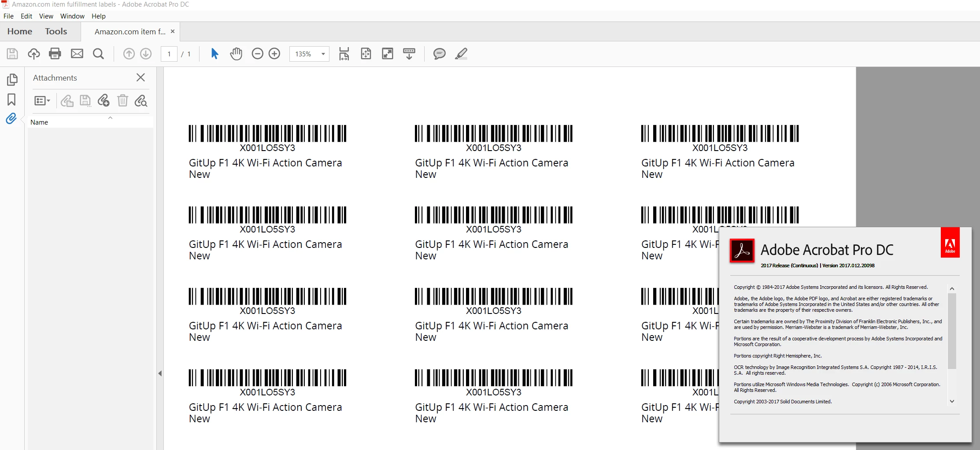Click the page number input field

click(169, 54)
